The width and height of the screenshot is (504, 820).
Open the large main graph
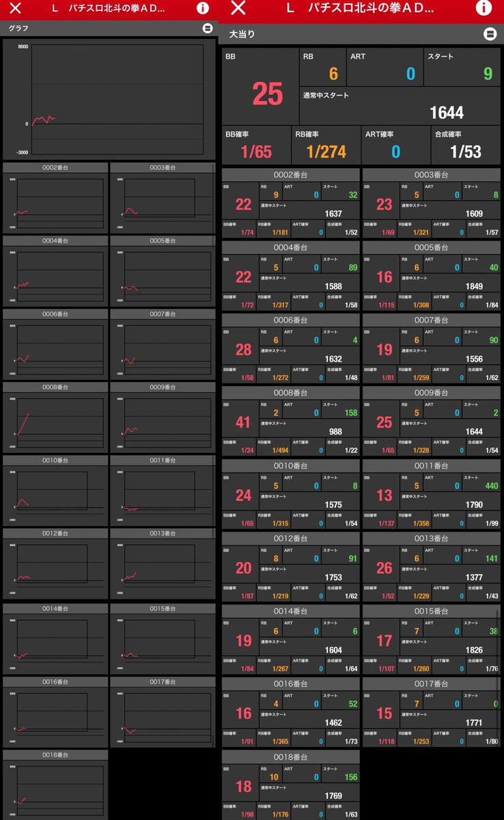[x=110, y=99]
